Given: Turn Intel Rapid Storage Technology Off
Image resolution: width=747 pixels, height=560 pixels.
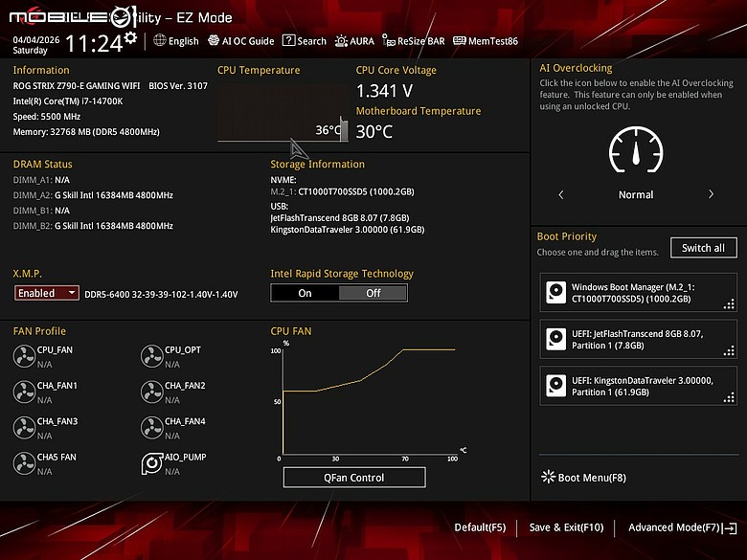Looking at the screenshot, I should [373, 293].
